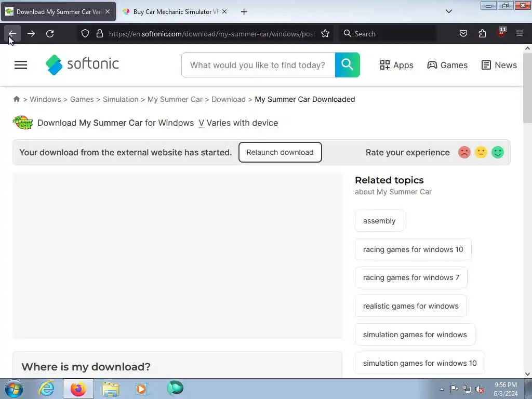Click the Show desktop strip by the clock

pyautogui.click(x=528, y=389)
